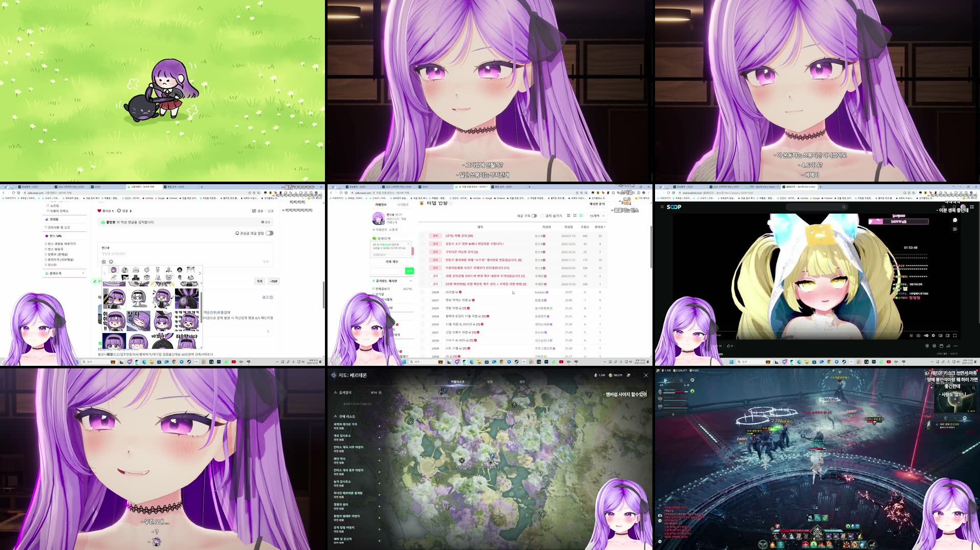
Task: Enable the 공지 숨기기 checkbox
Action: pos(542,215)
